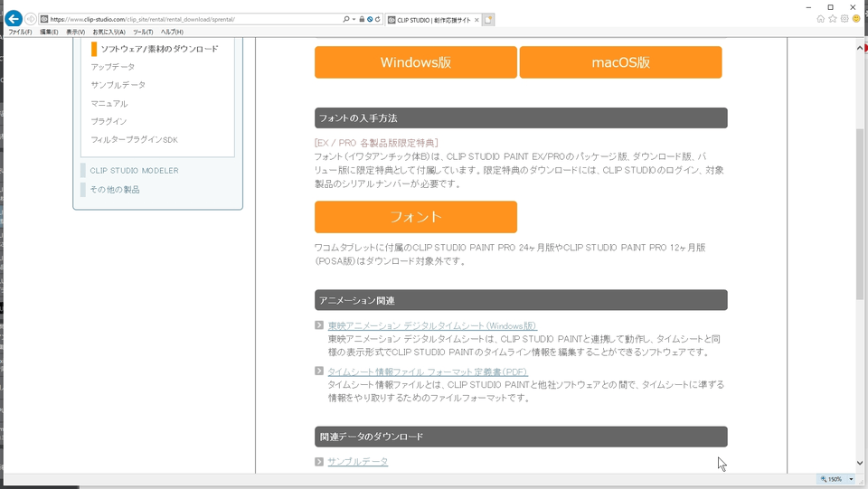Screen dimensions: 868x489
Task: Click the Windows版 download button
Action: click(415, 62)
